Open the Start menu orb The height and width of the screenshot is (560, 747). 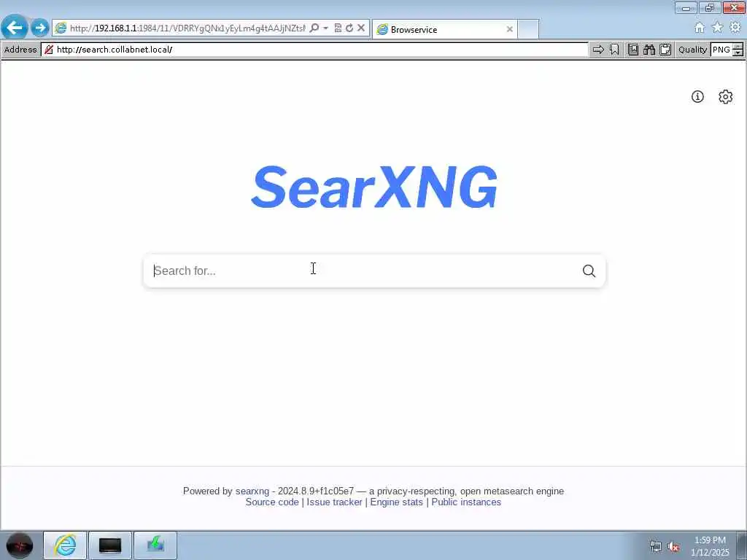pyautogui.click(x=20, y=545)
